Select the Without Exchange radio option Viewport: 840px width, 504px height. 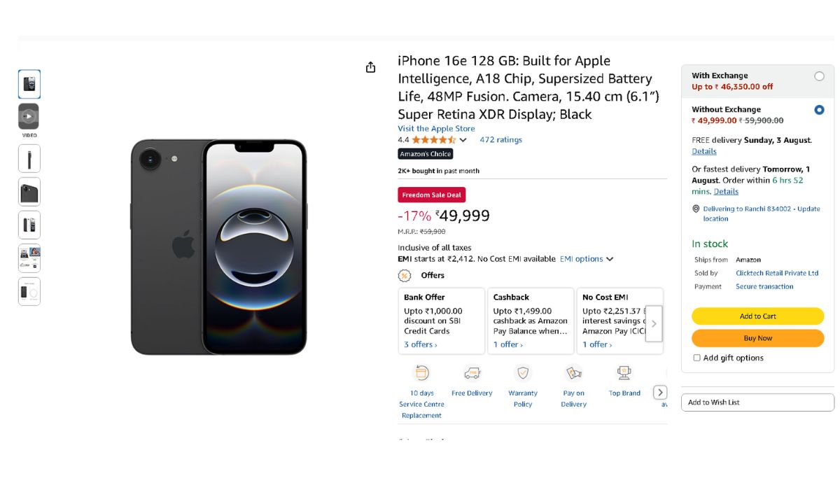pyautogui.click(x=819, y=110)
